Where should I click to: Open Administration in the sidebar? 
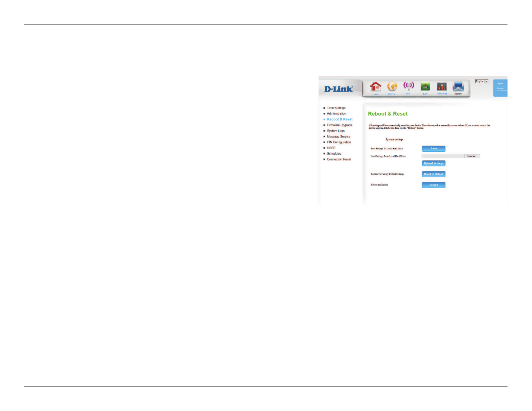pyautogui.click(x=337, y=114)
